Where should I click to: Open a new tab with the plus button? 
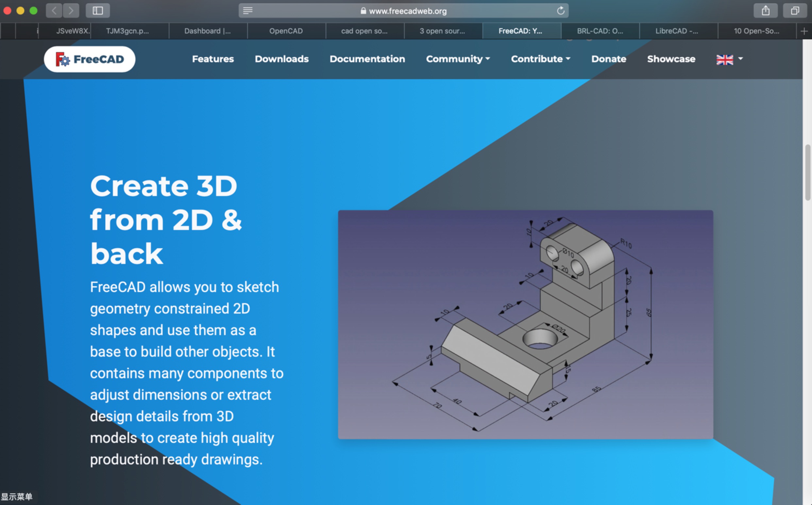click(804, 31)
